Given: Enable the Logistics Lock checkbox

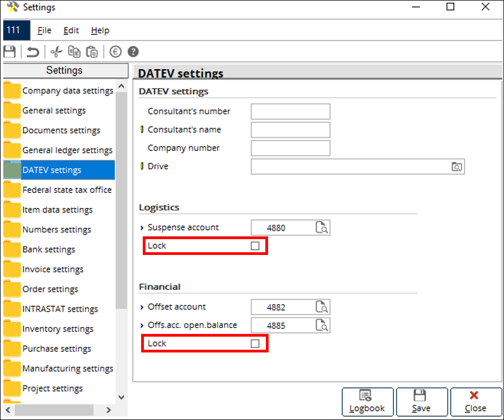Looking at the screenshot, I should (x=255, y=246).
